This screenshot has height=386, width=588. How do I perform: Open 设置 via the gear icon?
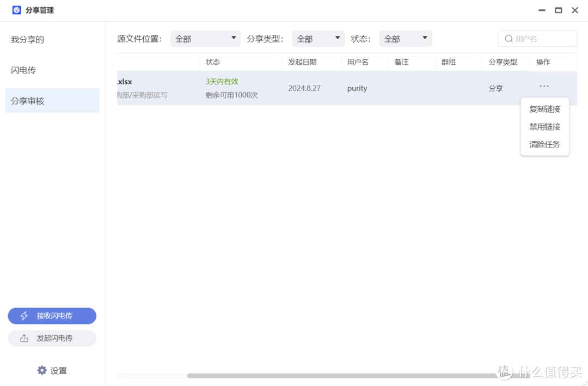pos(42,370)
